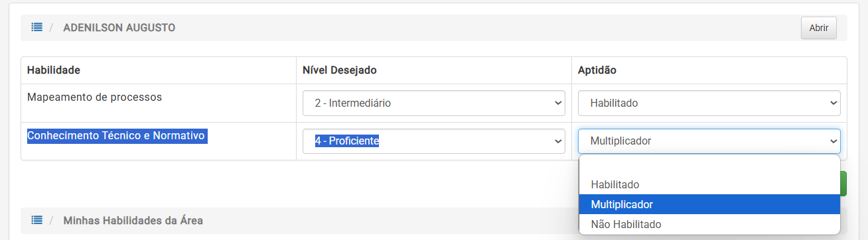868x240 pixels.
Task: Select the blank option in the Aptidão list
Action: pos(709,166)
